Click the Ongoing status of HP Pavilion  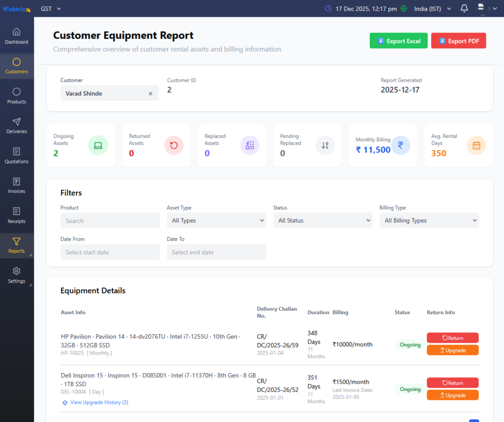click(410, 345)
